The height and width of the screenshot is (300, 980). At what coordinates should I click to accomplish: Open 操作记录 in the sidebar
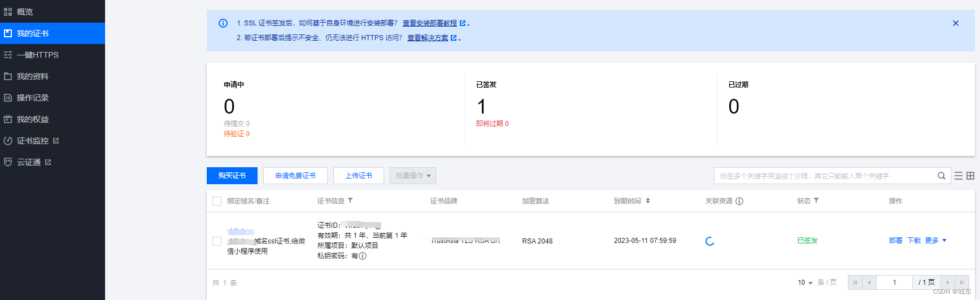[x=53, y=98]
